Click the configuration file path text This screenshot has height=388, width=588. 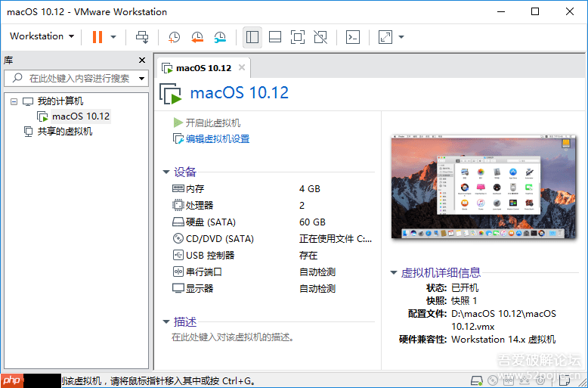point(503,320)
